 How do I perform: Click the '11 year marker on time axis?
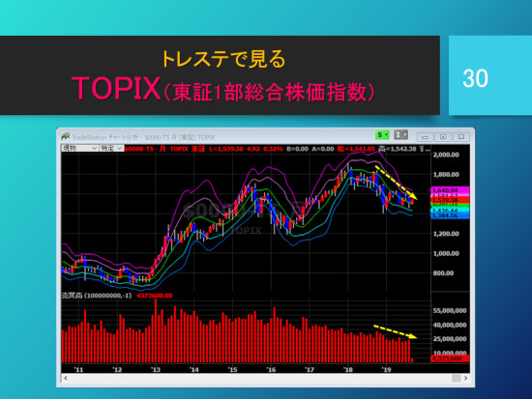coord(78,369)
